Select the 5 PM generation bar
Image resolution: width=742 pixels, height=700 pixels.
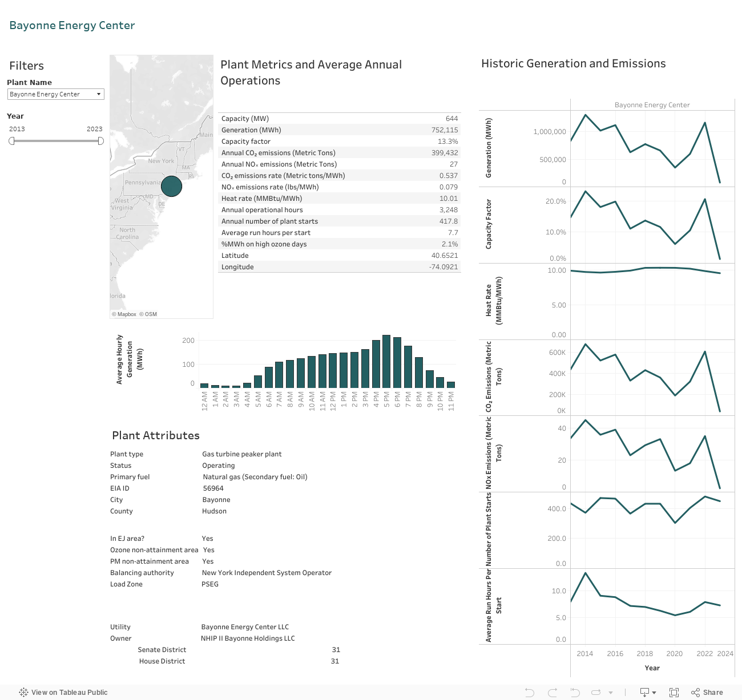[386, 361]
